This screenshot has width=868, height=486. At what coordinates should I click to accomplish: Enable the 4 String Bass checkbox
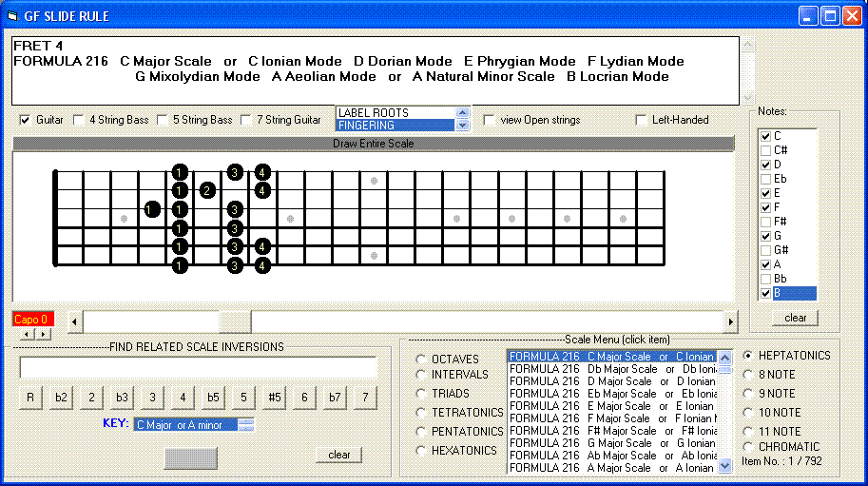[79, 121]
